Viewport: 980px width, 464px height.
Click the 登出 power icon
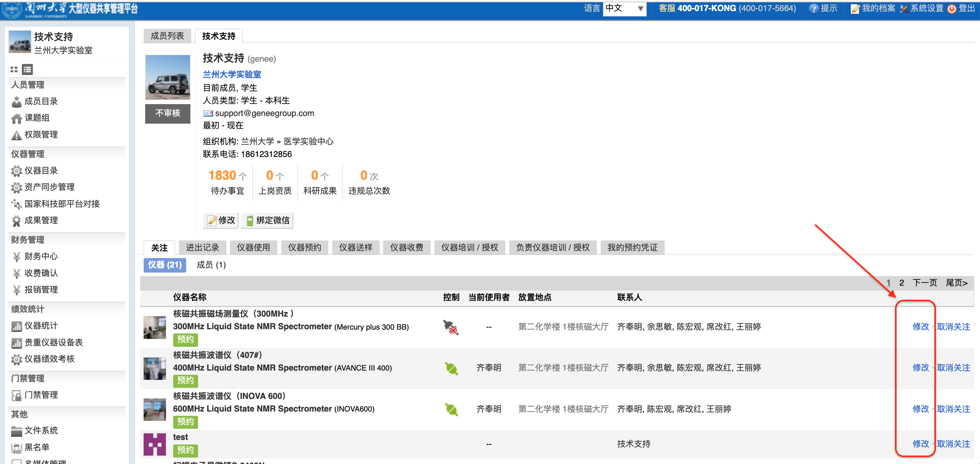tap(952, 9)
